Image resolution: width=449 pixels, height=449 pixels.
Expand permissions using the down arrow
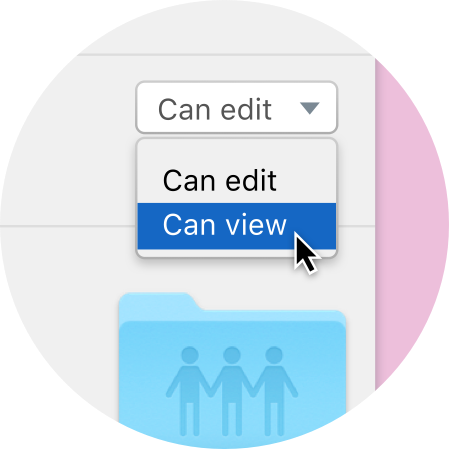(310, 108)
